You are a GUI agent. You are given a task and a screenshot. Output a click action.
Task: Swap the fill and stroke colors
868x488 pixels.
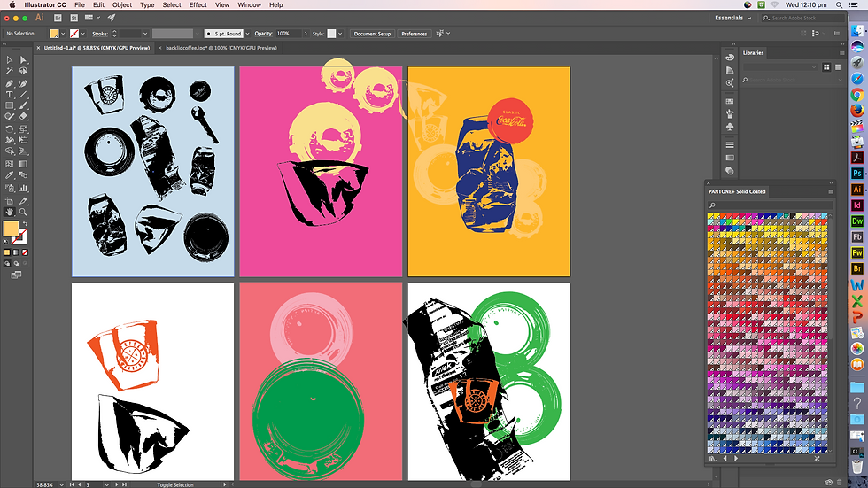click(24, 225)
